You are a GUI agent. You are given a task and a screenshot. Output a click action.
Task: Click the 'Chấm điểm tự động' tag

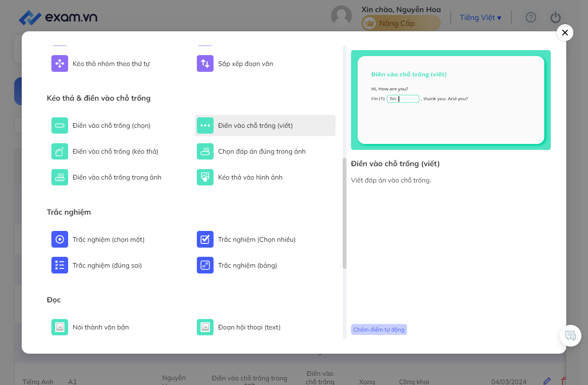[379, 329]
